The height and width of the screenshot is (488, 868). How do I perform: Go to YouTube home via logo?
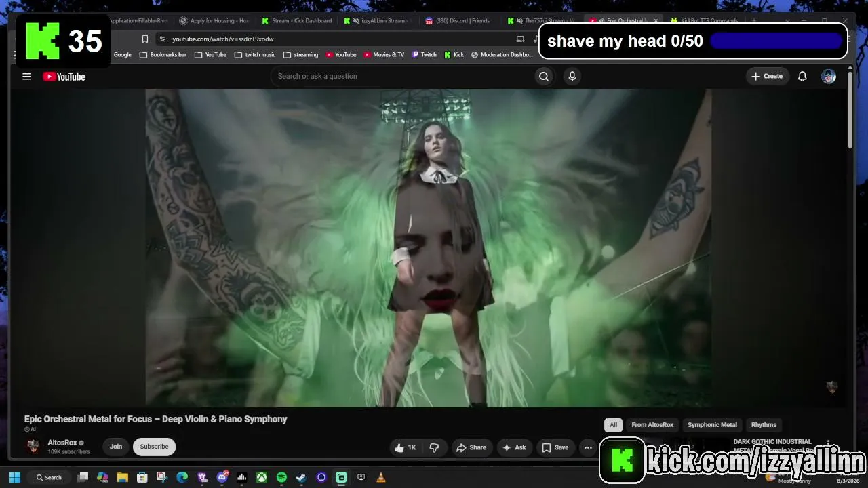pyautogui.click(x=64, y=77)
